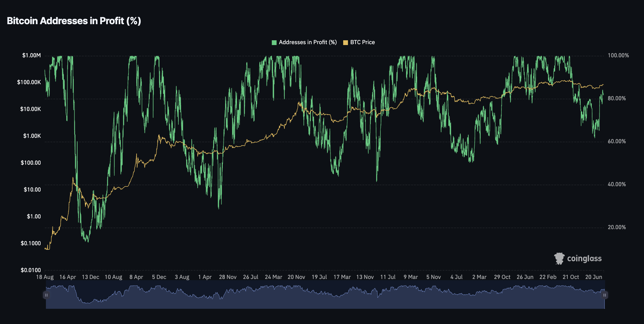The image size is (644, 324).
Task: Click the 5 Dec date label
Action: point(159,277)
